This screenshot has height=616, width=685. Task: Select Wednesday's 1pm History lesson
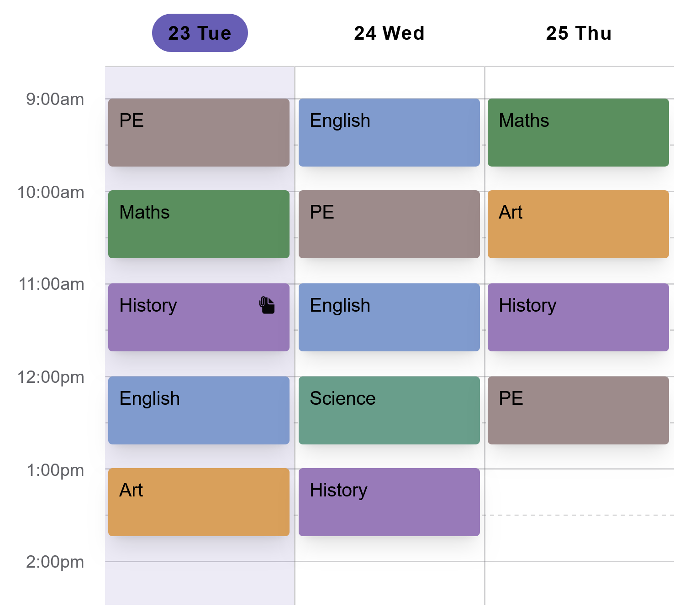[x=389, y=502]
